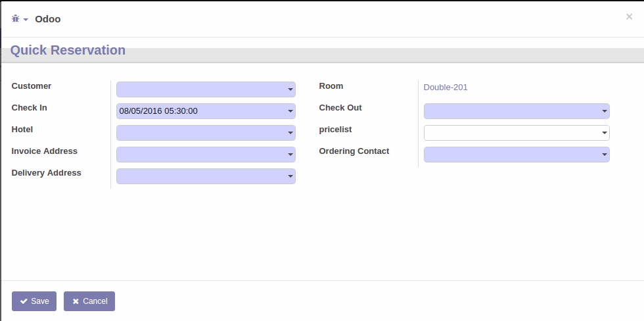644x321 pixels.
Task: Click the Check Out date field
Action: [x=517, y=111]
